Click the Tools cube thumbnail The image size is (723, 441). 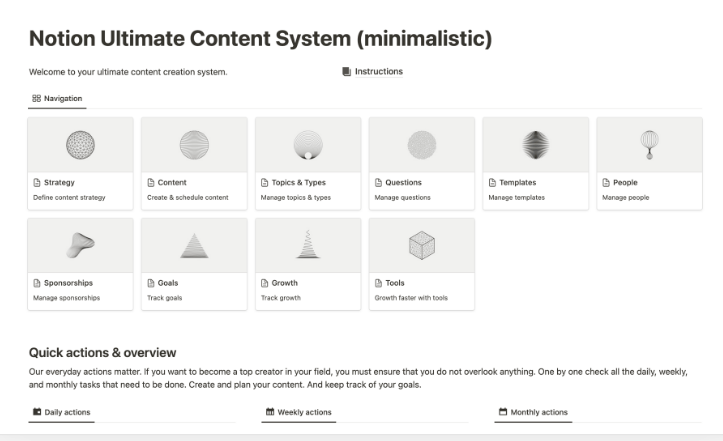click(421, 245)
